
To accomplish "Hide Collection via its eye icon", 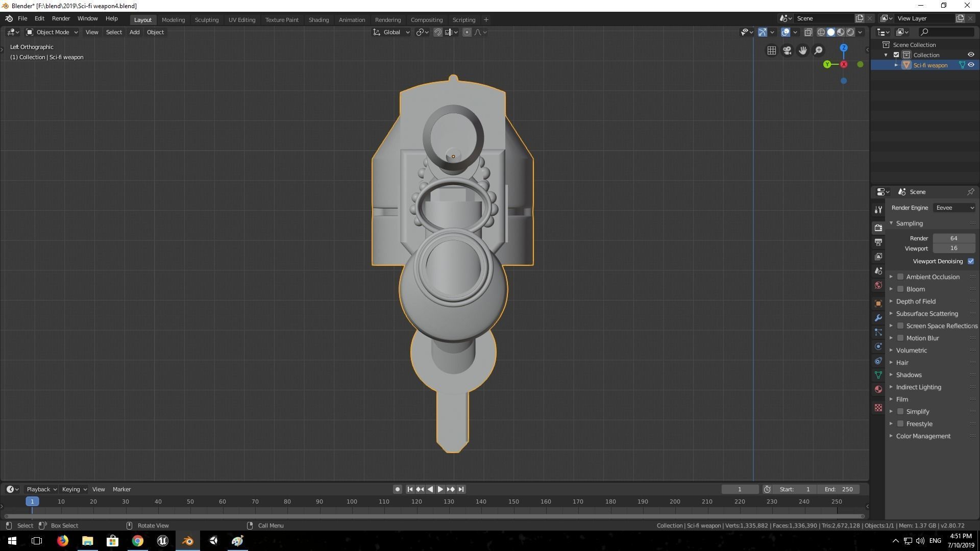I will [x=971, y=55].
